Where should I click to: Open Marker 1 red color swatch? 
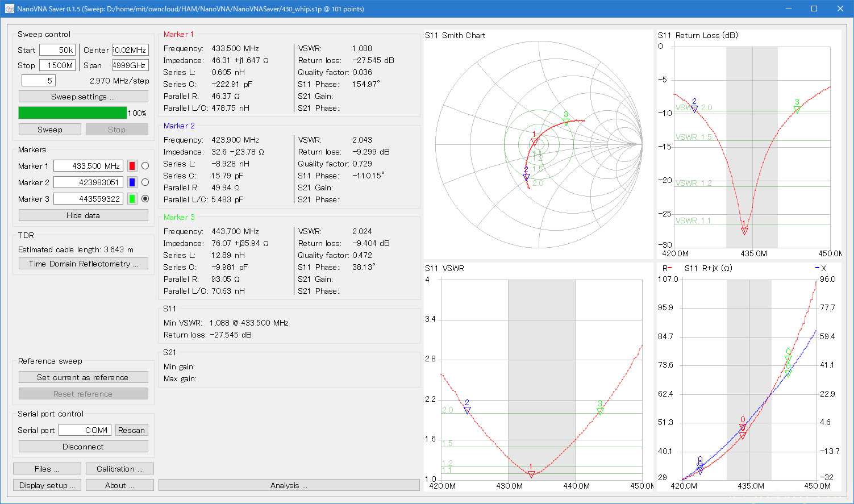click(132, 166)
